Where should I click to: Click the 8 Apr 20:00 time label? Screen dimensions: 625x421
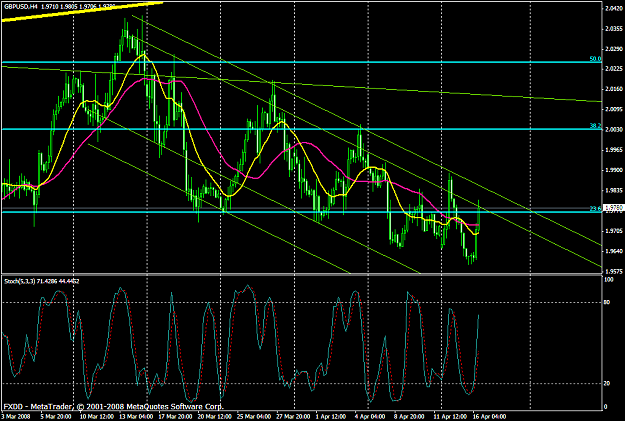pos(410,417)
